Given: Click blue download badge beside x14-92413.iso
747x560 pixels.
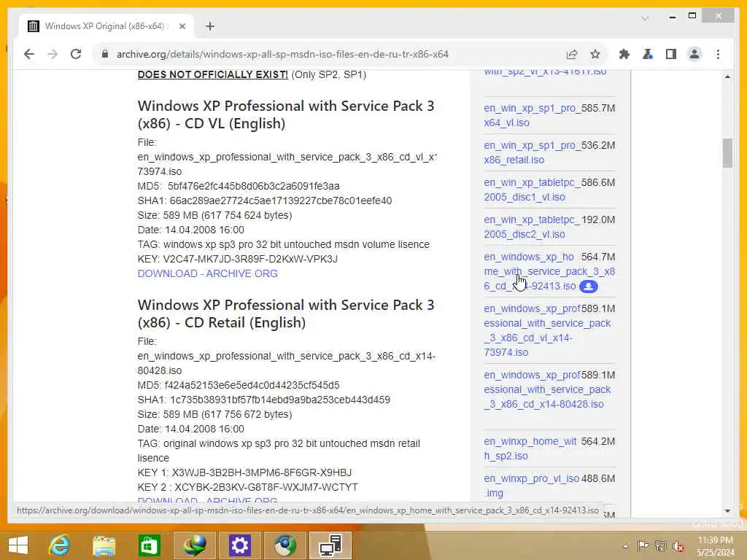Looking at the screenshot, I should (x=589, y=286).
